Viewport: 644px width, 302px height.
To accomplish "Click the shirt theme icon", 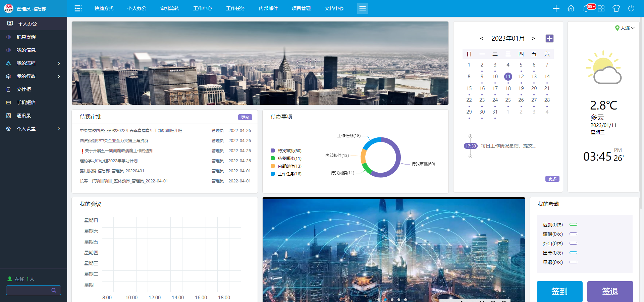I will point(616,8).
